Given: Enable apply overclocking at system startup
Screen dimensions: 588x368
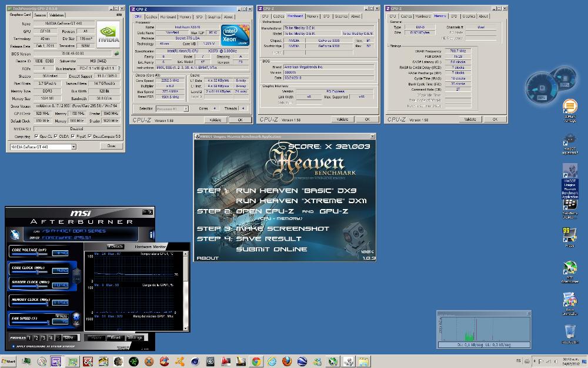Looking at the screenshot, I should 14,346.
